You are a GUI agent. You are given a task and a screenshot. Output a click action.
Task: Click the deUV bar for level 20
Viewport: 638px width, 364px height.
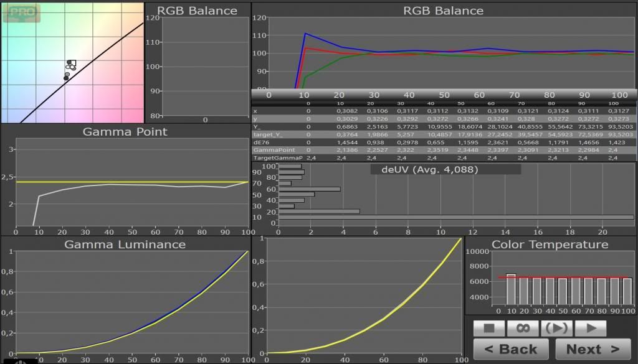pos(319,212)
